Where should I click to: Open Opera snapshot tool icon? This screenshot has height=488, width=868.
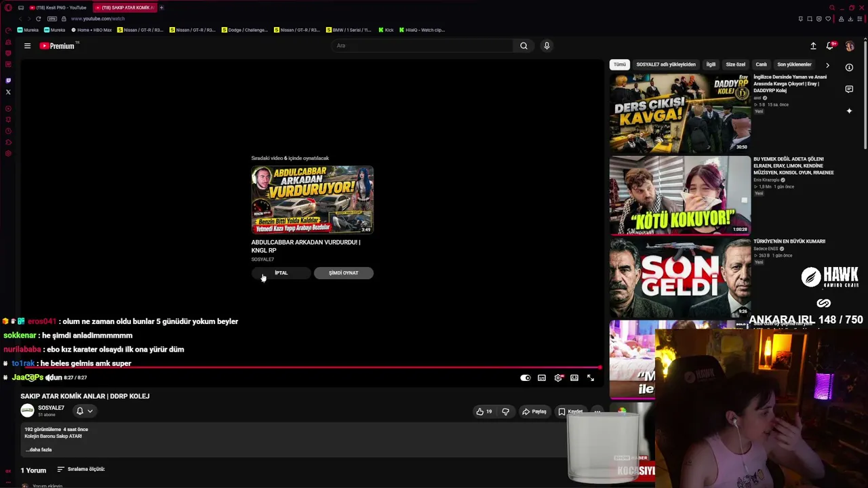point(810,19)
